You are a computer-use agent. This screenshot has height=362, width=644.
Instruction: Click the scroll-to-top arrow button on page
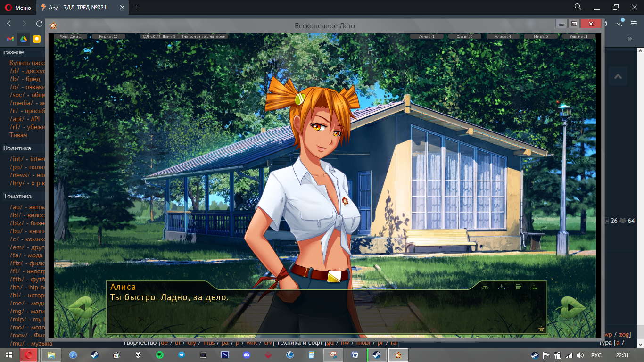pos(618,76)
